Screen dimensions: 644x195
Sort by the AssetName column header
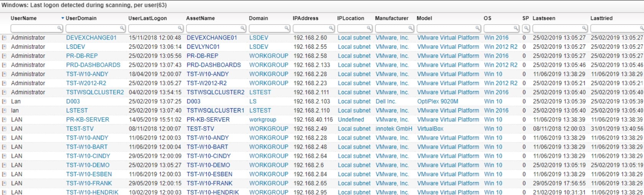coord(200,18)
